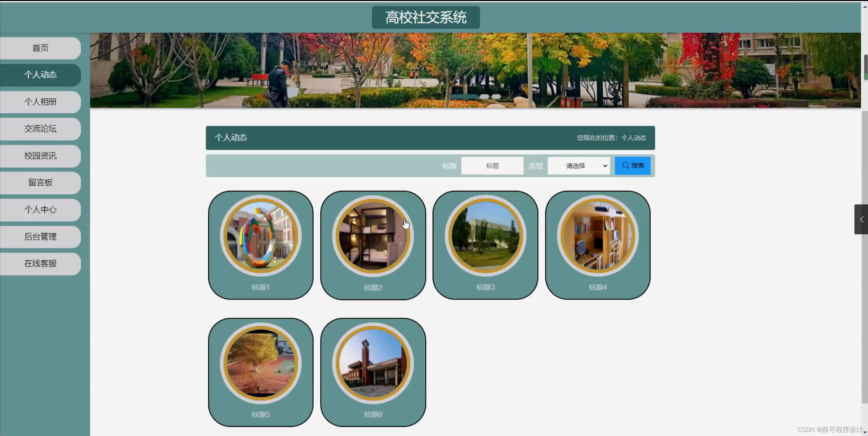Select the 标题3 campus lawn thumbnail
The width and height of the screenshot is (868, 436).
coord(485,236)
